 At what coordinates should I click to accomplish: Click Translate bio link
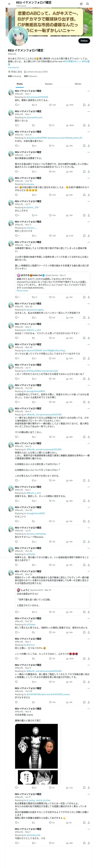(14, 67)
